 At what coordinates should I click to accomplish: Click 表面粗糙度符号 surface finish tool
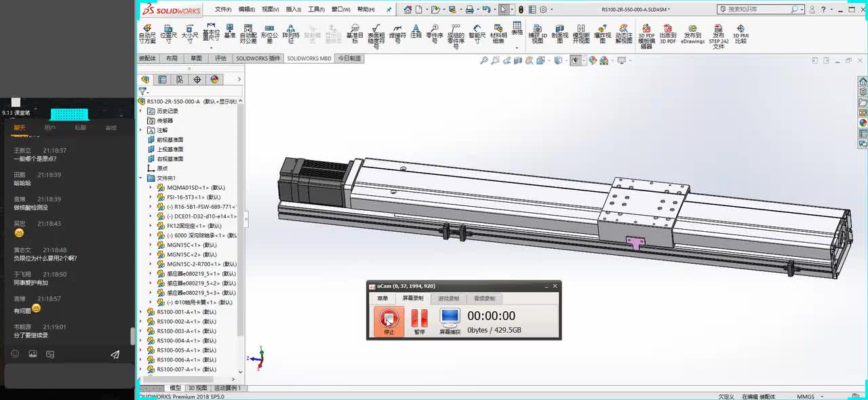point(376,35)
